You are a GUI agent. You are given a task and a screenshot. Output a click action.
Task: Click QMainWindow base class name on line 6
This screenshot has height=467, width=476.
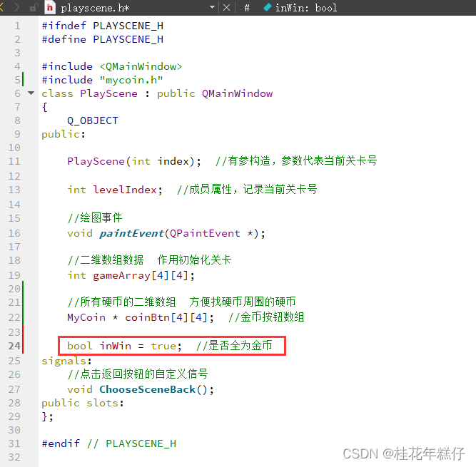[237, 93]
